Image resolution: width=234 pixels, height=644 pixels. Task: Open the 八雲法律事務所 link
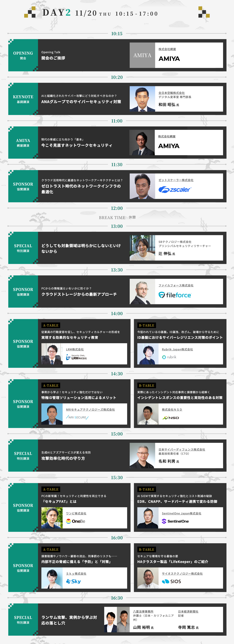pos(143,611)
